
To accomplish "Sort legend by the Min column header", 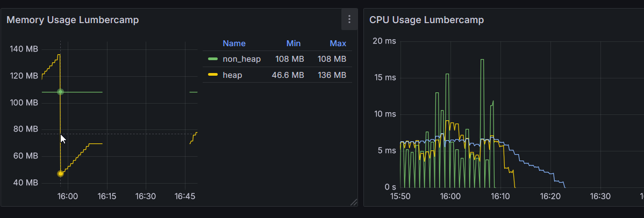I will click(294, 43).
